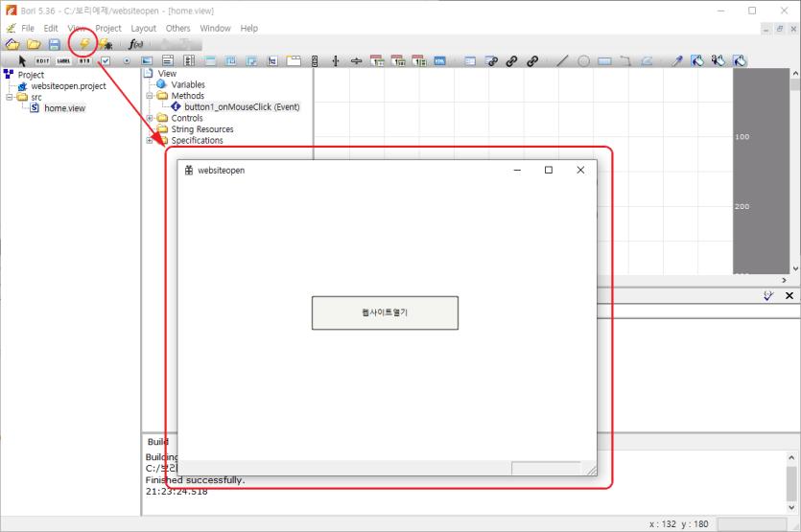The width and height of the screenshot is (801, 532).
Task: Open the Project menu
Action: pyautogui.click(x=108, y=28)
